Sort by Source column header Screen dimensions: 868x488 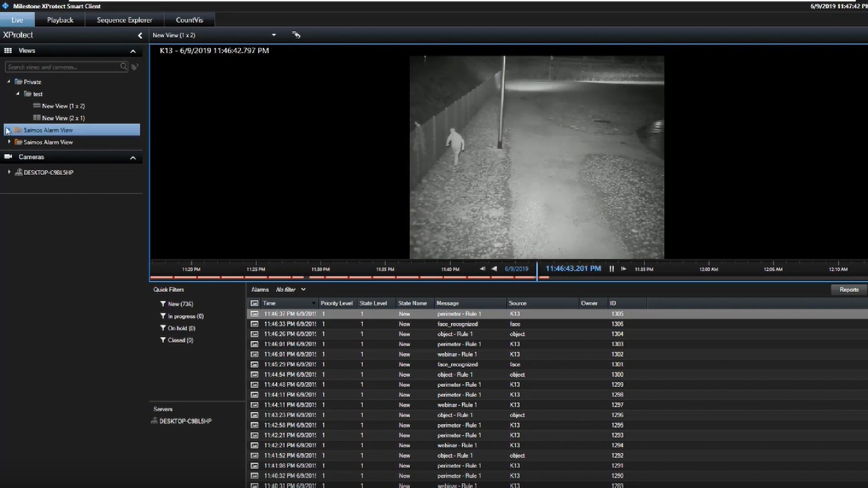(x=542, y=303)
